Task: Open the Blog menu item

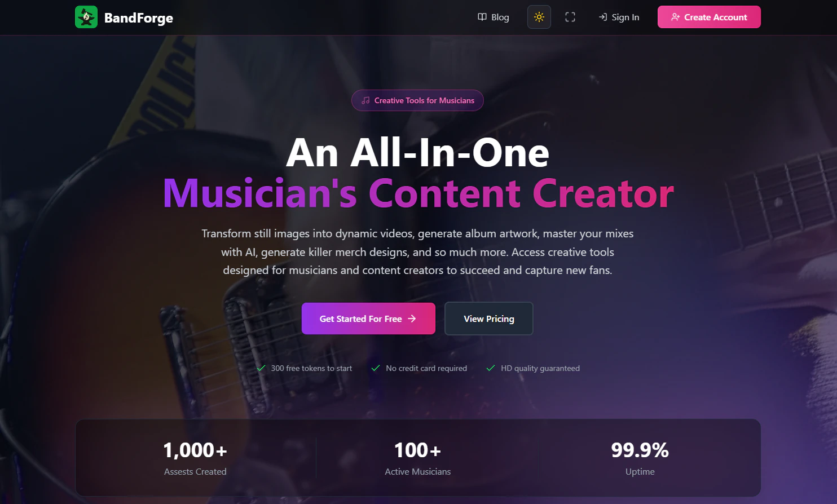Action: click(494, 17)
